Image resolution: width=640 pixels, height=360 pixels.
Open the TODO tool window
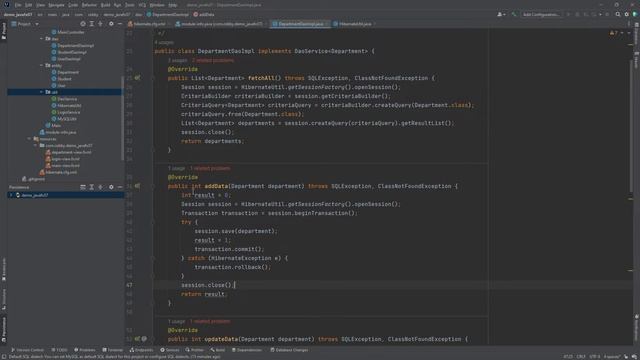pyautogui.click(x=60, y=350)
